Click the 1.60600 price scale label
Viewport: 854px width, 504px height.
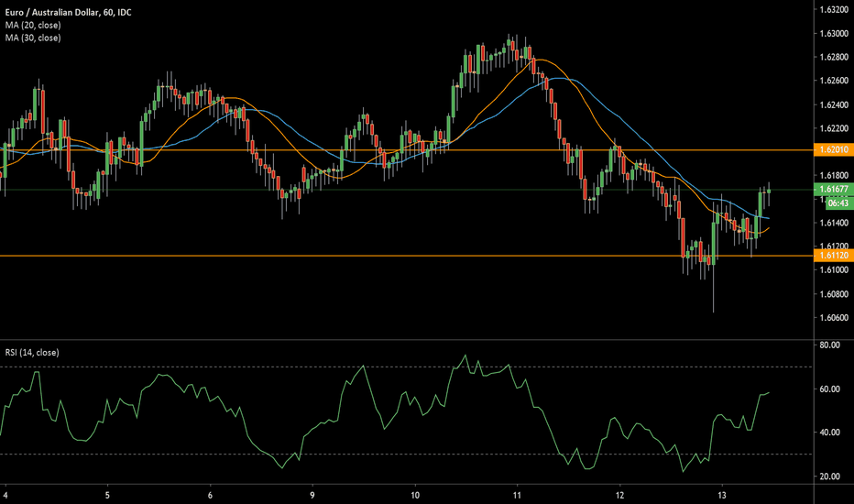[x=833, y=318]
